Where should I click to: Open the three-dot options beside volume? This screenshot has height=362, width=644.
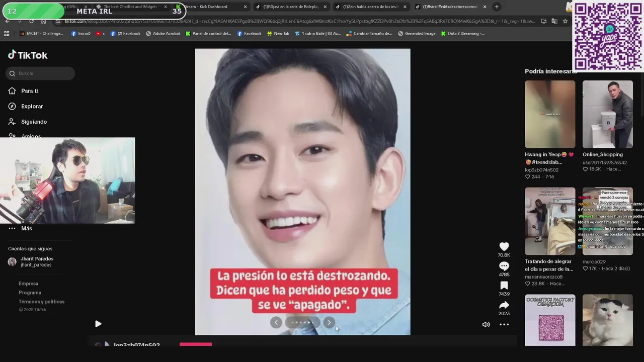click(504, 324)
